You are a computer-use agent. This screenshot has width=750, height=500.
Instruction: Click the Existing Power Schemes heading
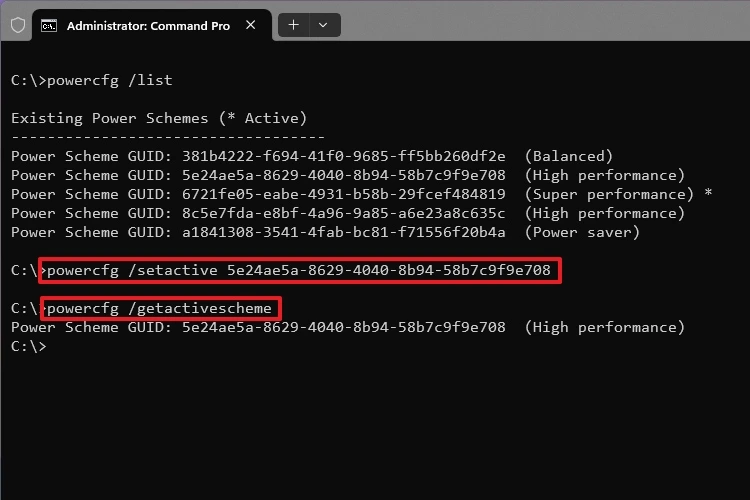159,118
